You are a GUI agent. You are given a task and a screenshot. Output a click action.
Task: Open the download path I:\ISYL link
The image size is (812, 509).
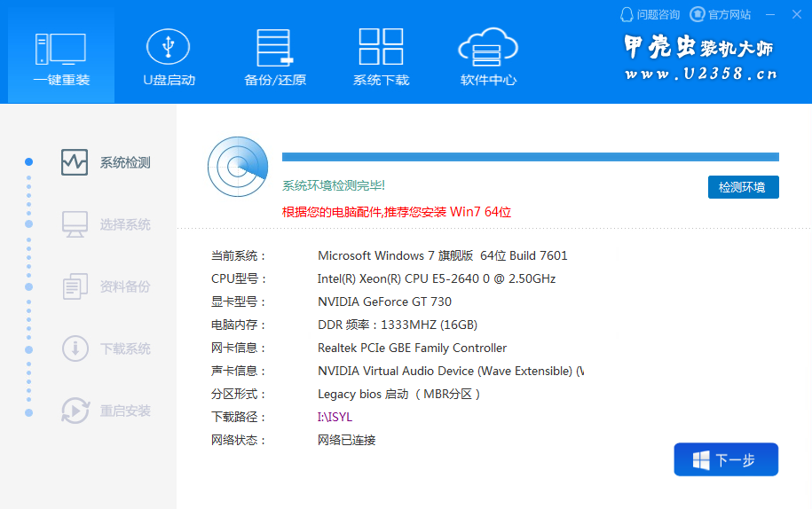pyautogui.click(x=335, y=417)
